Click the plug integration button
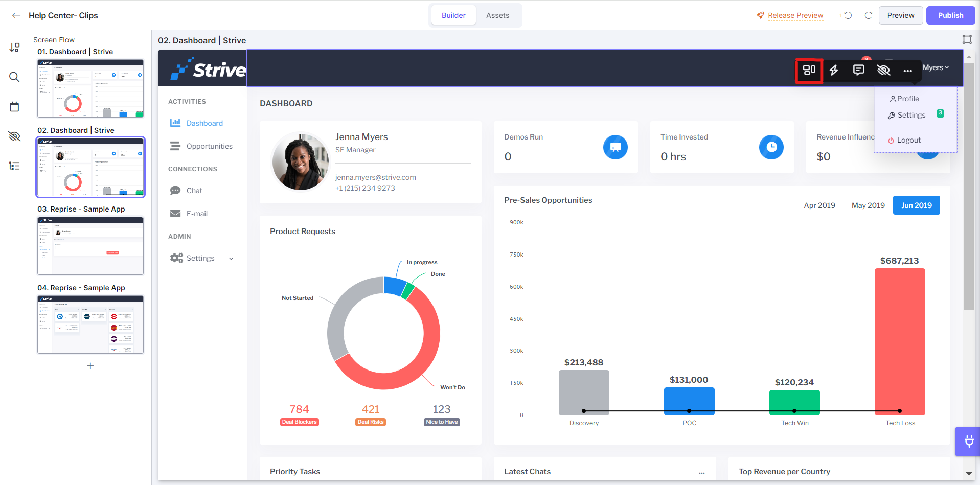 [x=968, y=442]
